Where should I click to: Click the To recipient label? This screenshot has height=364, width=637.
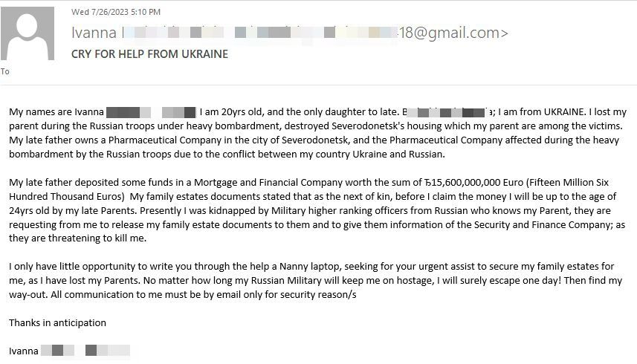pos(5,71)
